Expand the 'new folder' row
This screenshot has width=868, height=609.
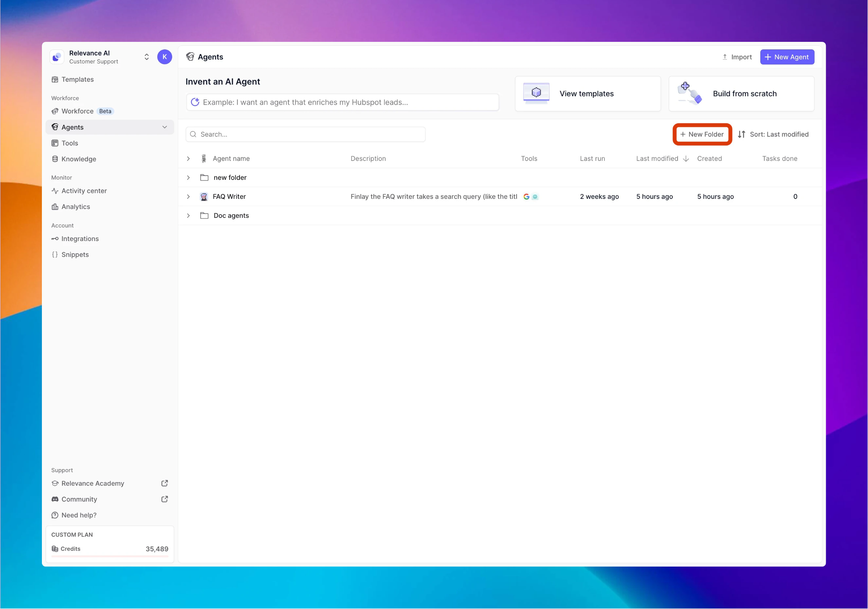click(188, 178)
